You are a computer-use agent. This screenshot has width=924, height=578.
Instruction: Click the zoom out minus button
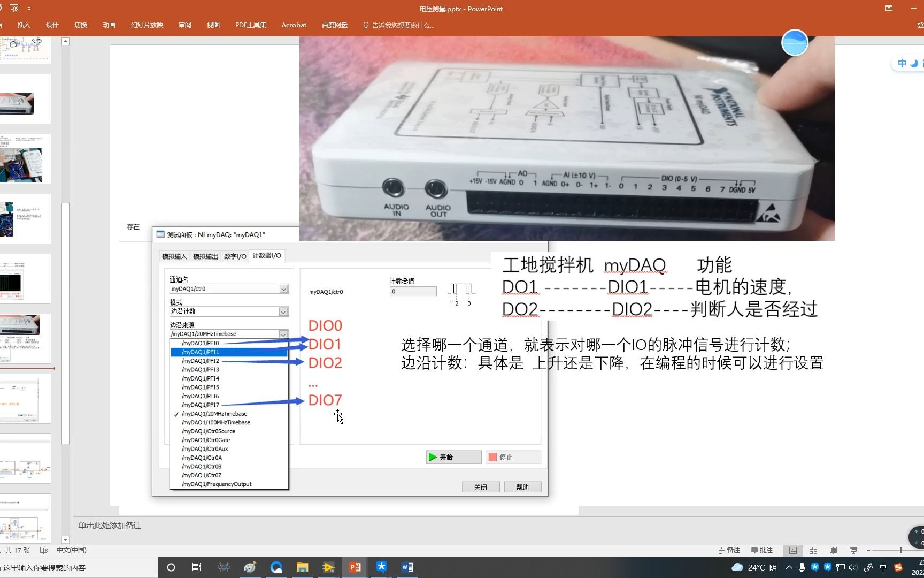[x=868, y=550]
